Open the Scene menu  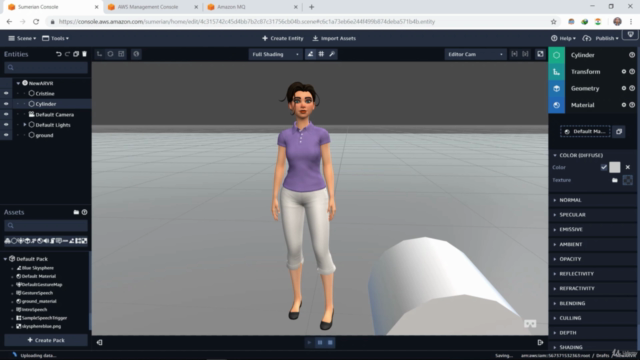click(22, 38)
